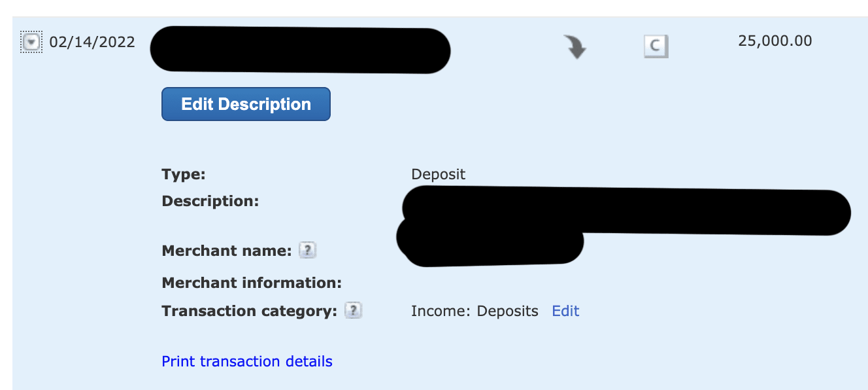The width and height of the screenshot is (868, 390).
Task: Click the Merchant information label
Action: [252, 283]
